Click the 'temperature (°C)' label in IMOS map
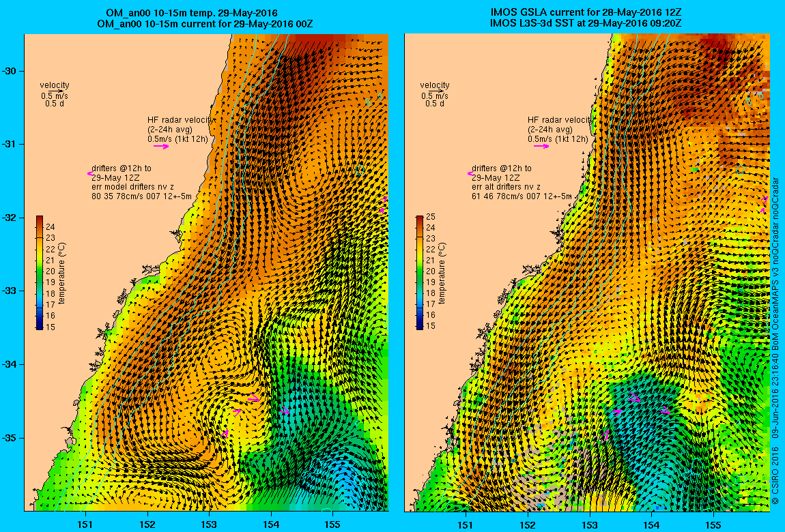The width and height of the screenshot is (785, 532). [442, 273]
